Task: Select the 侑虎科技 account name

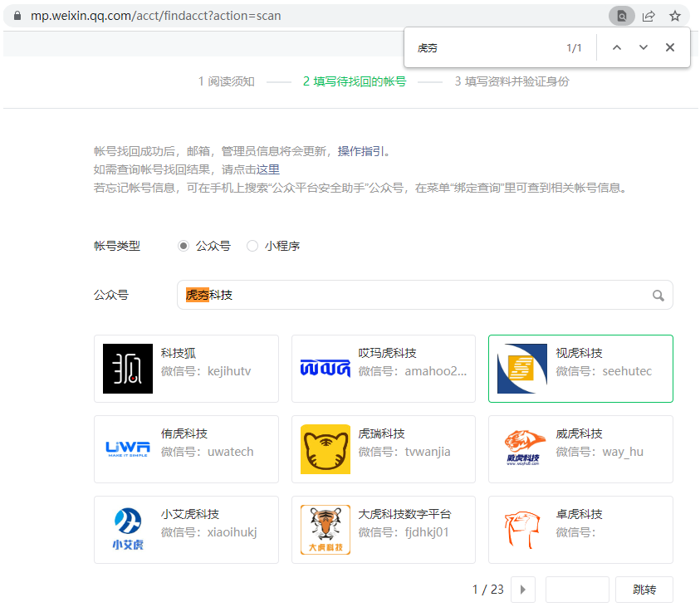Action: click(x=184, y=433)
